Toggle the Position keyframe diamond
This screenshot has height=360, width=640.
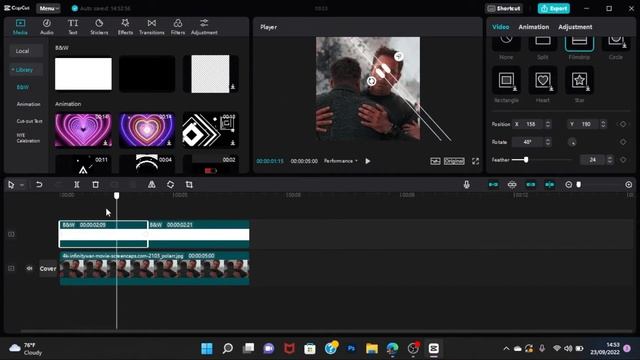click(623, 124)
